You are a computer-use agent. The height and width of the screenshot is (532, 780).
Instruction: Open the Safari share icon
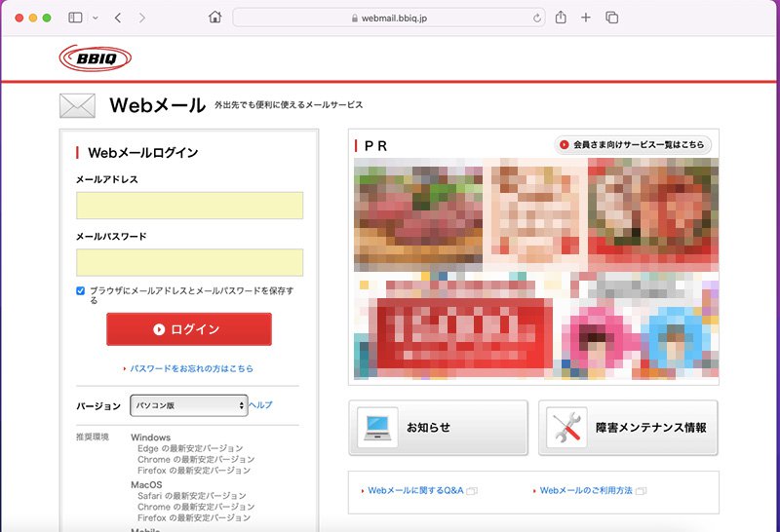561,18
